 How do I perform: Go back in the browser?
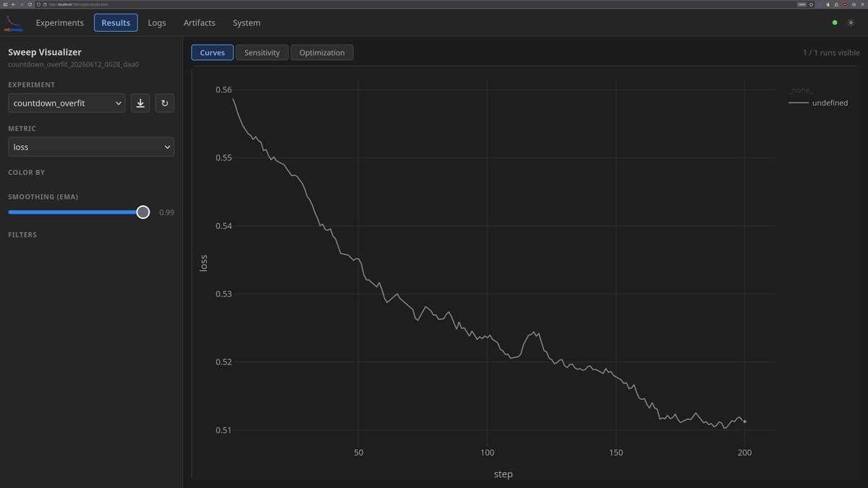pos(13,4)
